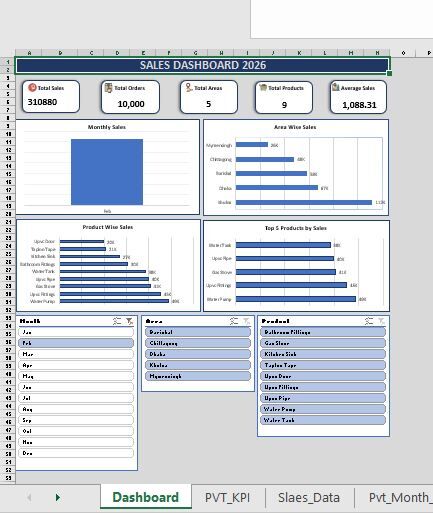
Task: Click the clear filter icon in the Product slicer
Action: coord(381,321)
